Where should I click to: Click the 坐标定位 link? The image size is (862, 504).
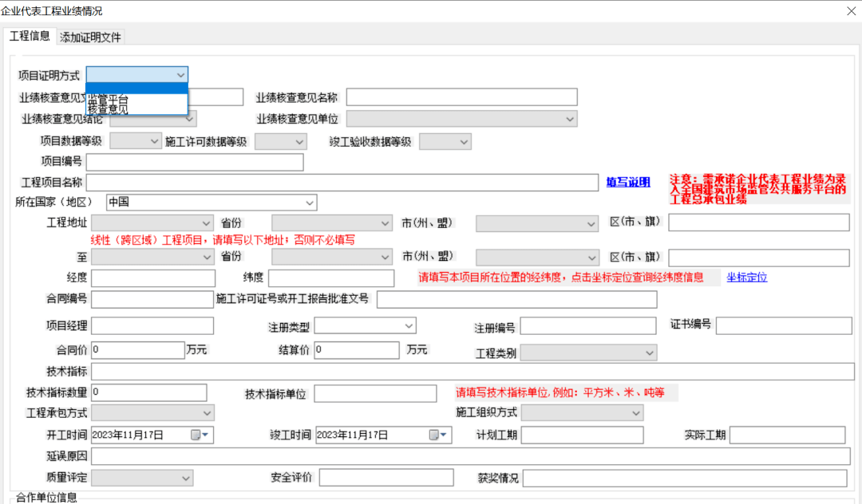pos(745,278)
